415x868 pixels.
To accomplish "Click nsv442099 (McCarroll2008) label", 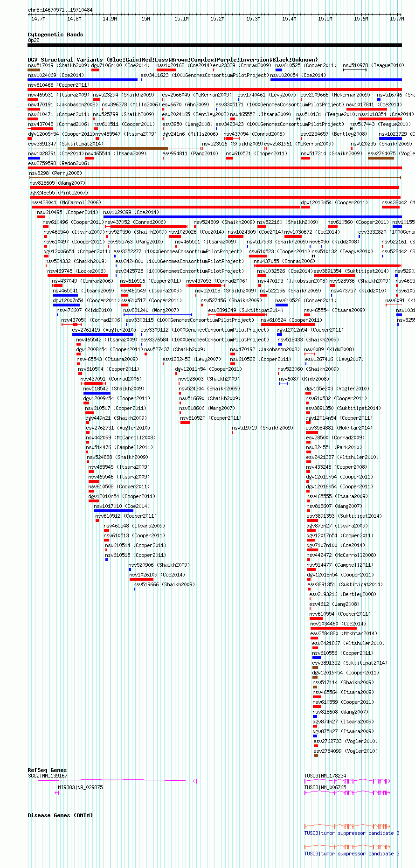I will pyautogui.click(x=121, y=437).
